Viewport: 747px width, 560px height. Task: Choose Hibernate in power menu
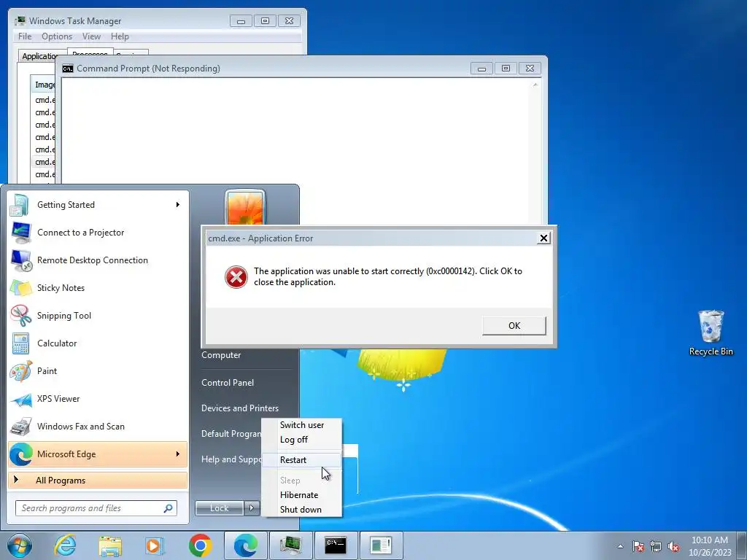301,495
